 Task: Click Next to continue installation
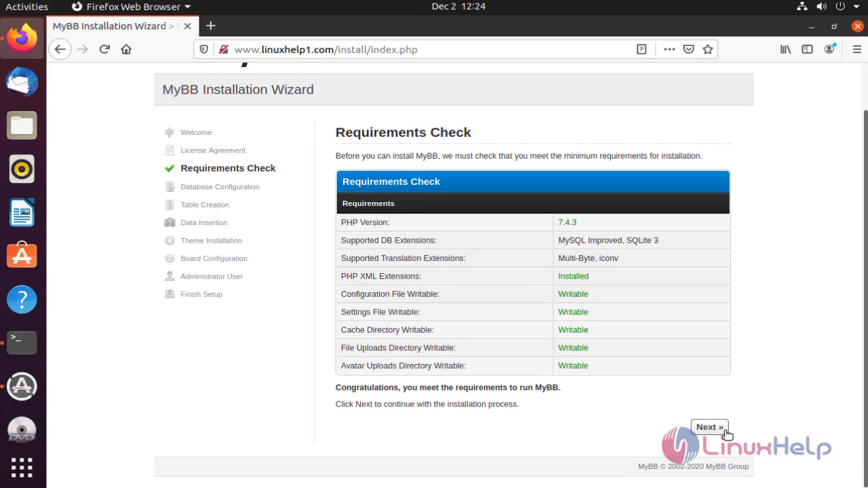pos(709,427)
